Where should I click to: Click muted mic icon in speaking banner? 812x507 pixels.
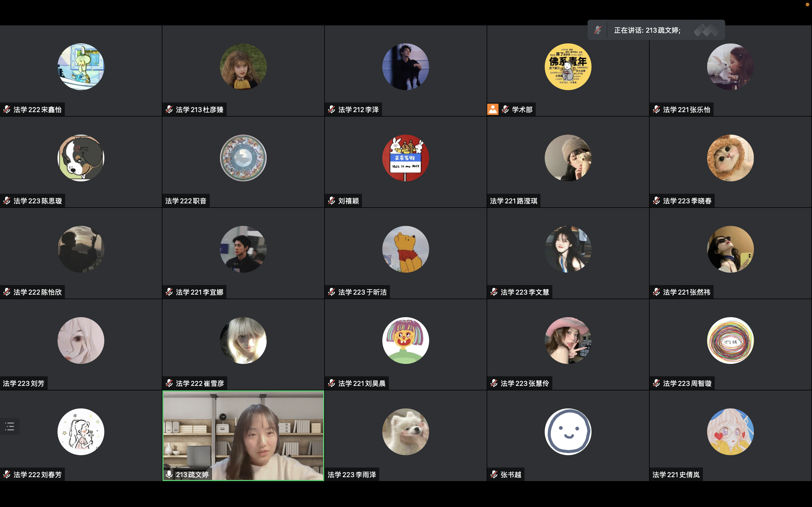click(598, 30)
